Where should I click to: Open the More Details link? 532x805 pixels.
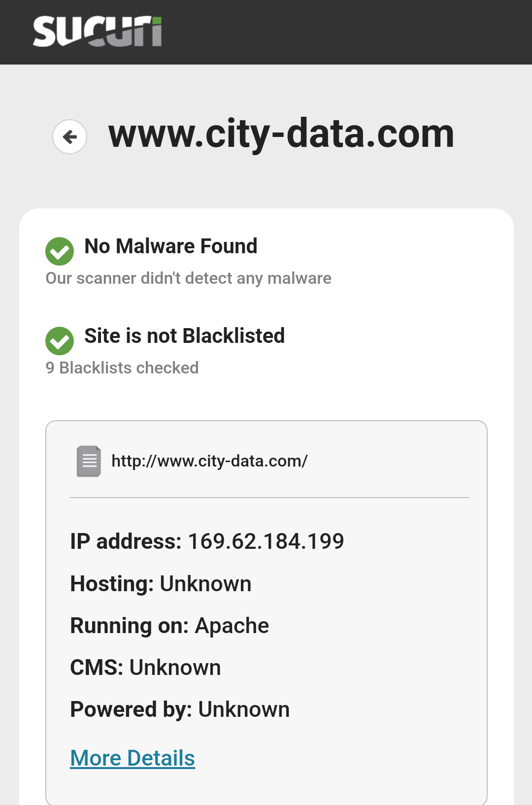pos(133,758)
